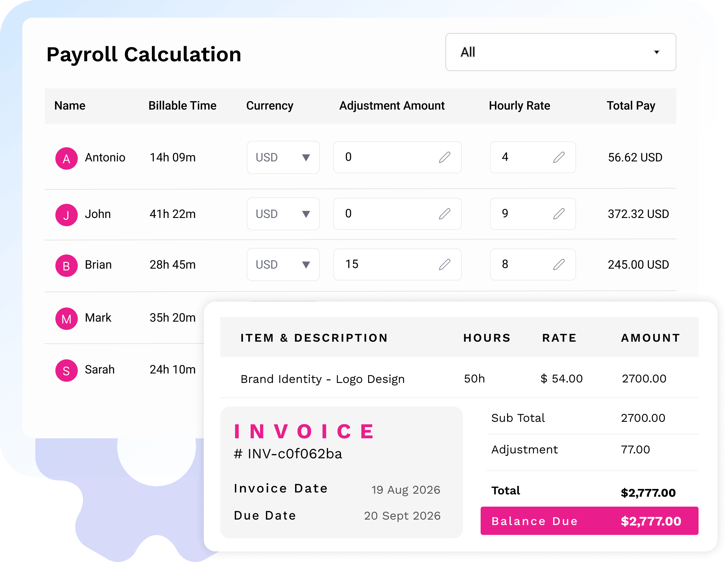728x562 pixels.
Task: Click the invoice date 19 Aug 2026
Action: [406, 490]
